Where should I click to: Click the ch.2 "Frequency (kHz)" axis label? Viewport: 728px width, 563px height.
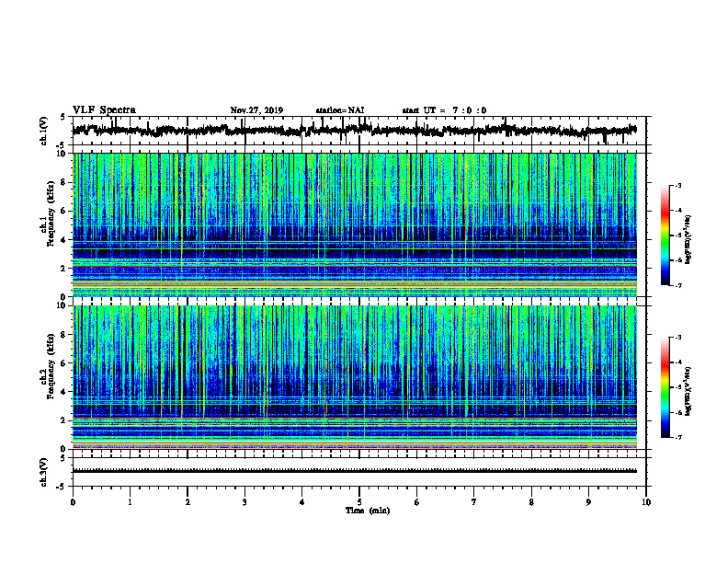[x=51, y=366]
